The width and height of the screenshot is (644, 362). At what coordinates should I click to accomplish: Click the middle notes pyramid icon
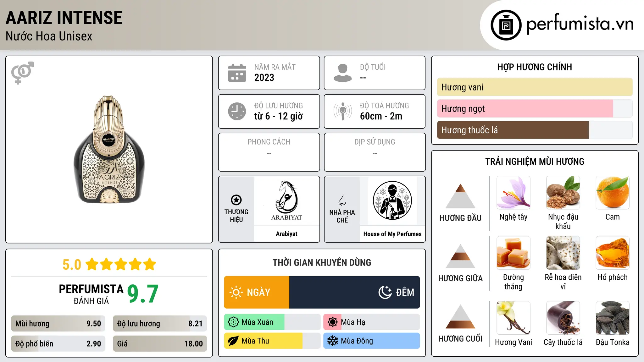coord(460,256)
